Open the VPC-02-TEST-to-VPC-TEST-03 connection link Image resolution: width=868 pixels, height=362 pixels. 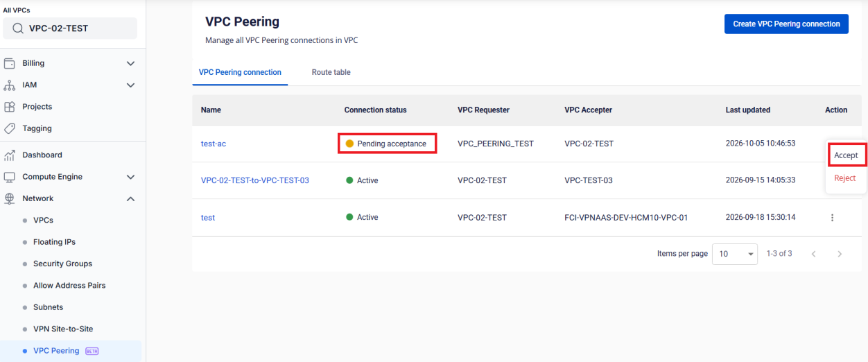click(255, 180)
